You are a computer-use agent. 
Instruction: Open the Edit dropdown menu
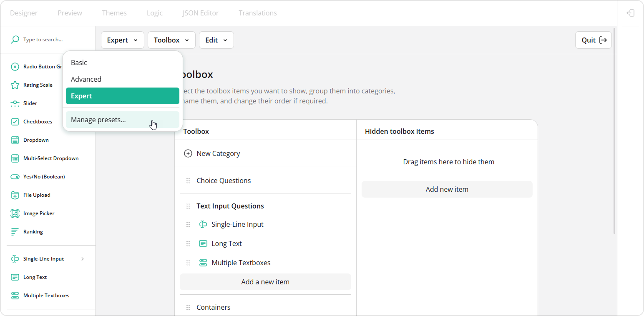216,40
